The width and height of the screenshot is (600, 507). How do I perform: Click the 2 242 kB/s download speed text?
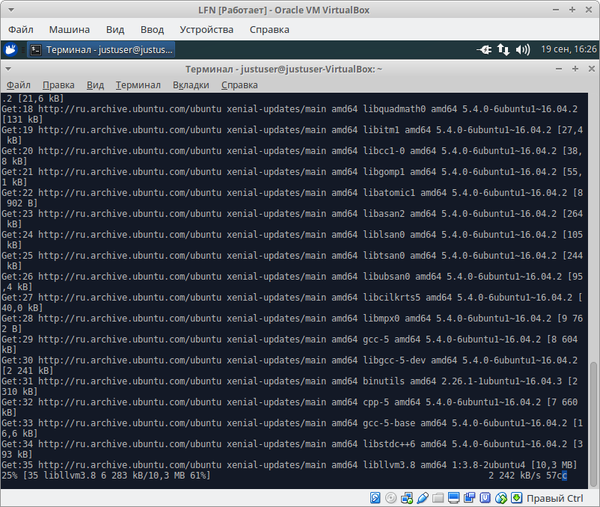[x=513, y=476]
